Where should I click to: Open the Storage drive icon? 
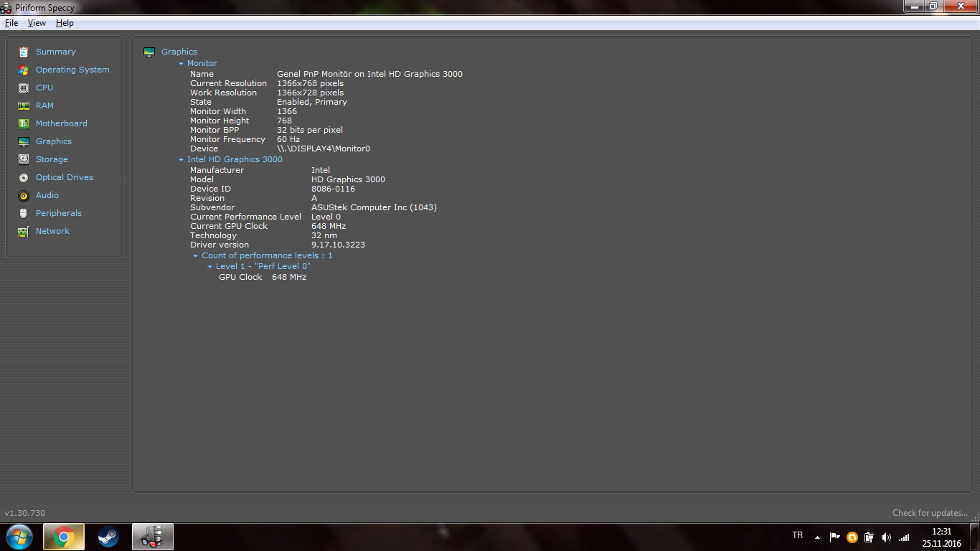tap(24, 159)
